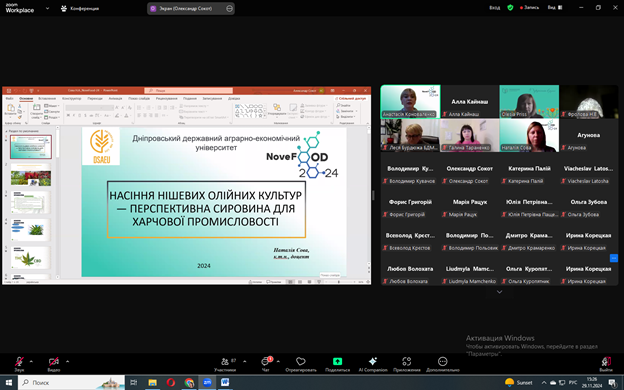This screenshot has height=390, width=624.
Task: Open audio options arrow next to Звук
Action: 31,361
